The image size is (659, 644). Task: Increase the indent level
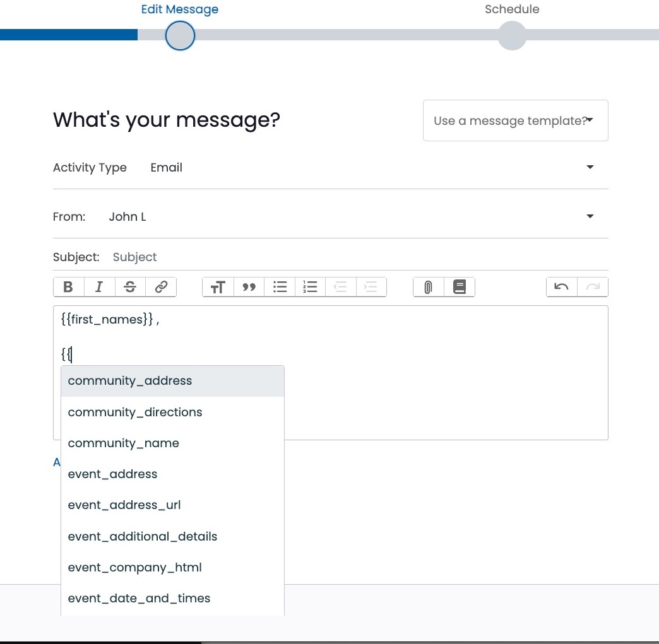pos(371,287)
